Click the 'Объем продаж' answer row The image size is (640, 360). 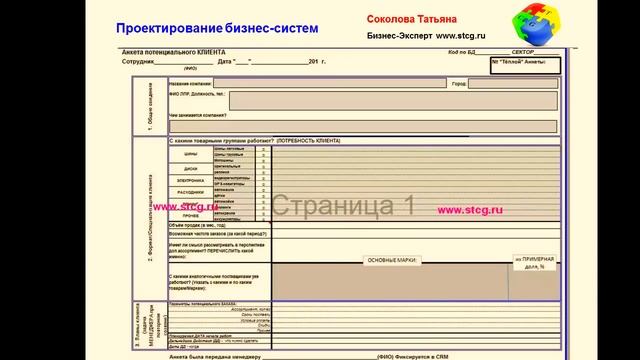[416, 225]
